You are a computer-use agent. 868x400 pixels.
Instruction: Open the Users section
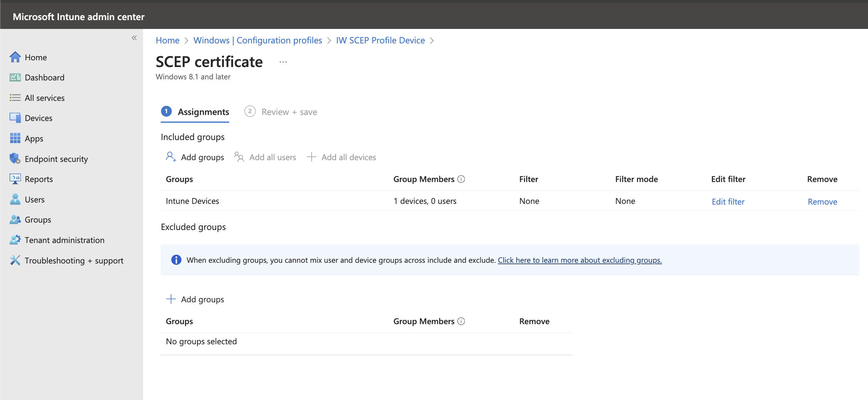[35, 199]
